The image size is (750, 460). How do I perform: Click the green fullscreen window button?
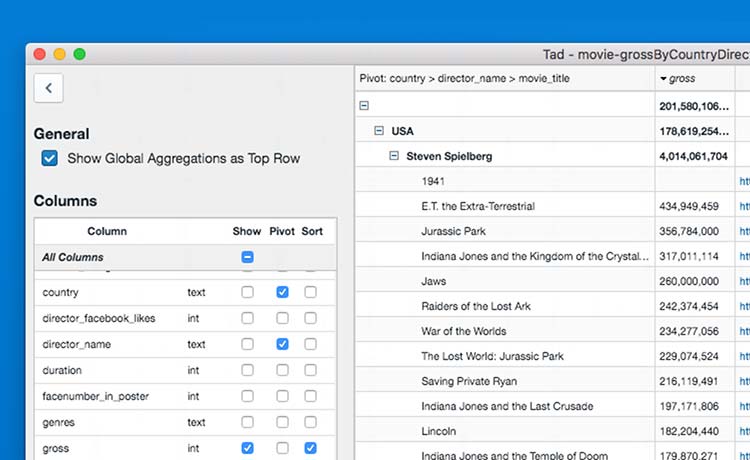click(x=80, y=54)
